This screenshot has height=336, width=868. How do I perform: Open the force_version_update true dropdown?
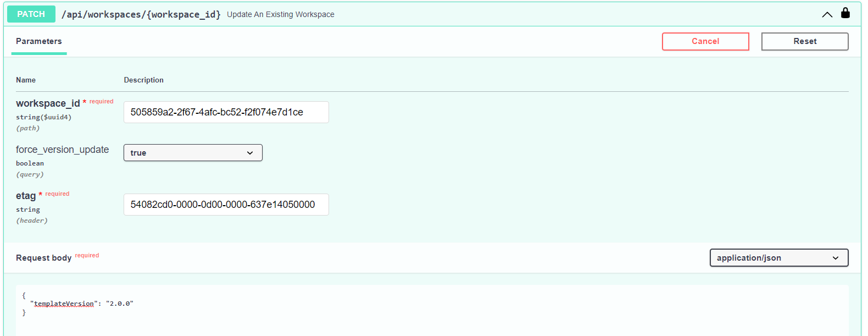pyautogui.click(x=193, y=152)
